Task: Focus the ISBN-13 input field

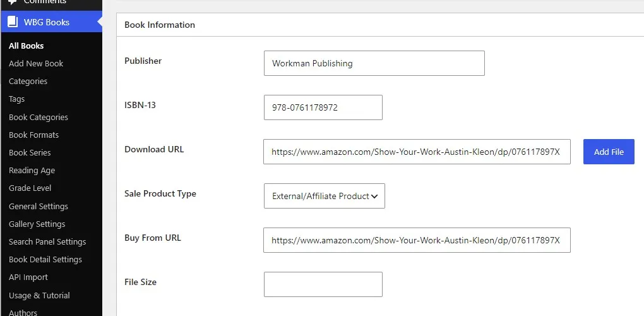Action: point(323,107)
